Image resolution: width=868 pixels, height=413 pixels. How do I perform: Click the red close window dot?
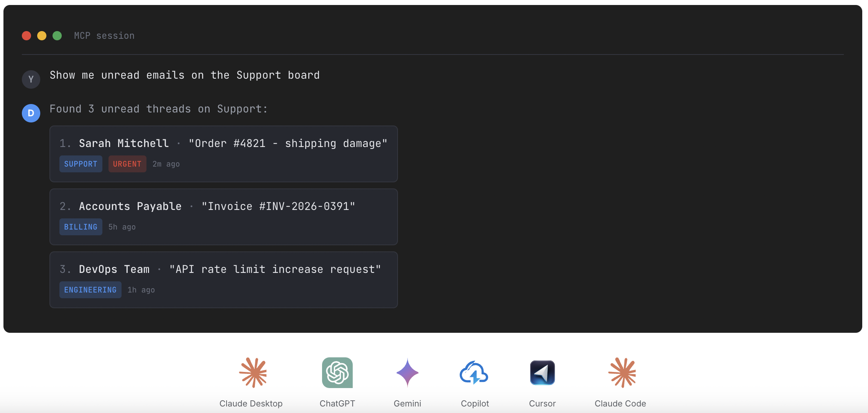(26, 36)
